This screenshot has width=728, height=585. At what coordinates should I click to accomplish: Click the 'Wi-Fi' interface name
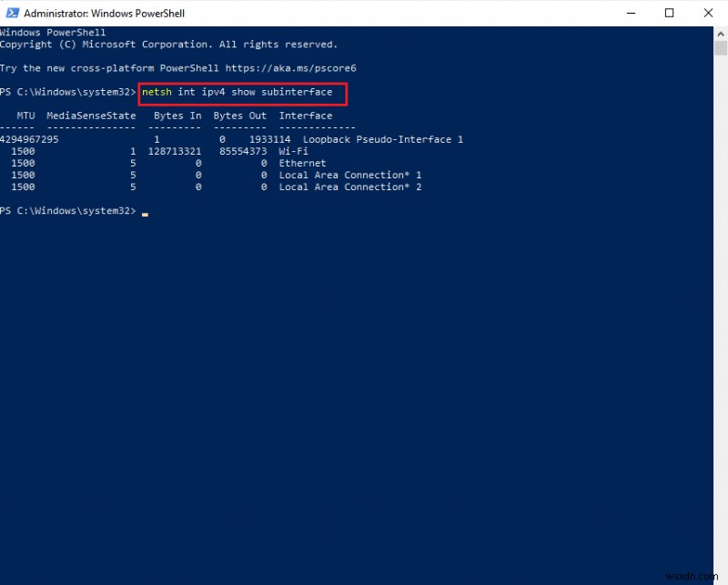(293, 151)
